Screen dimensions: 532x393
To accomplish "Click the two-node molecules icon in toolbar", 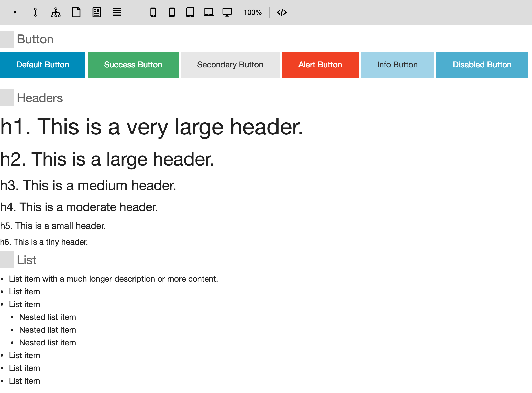I will pyautogui.click(x=35, y=12).
